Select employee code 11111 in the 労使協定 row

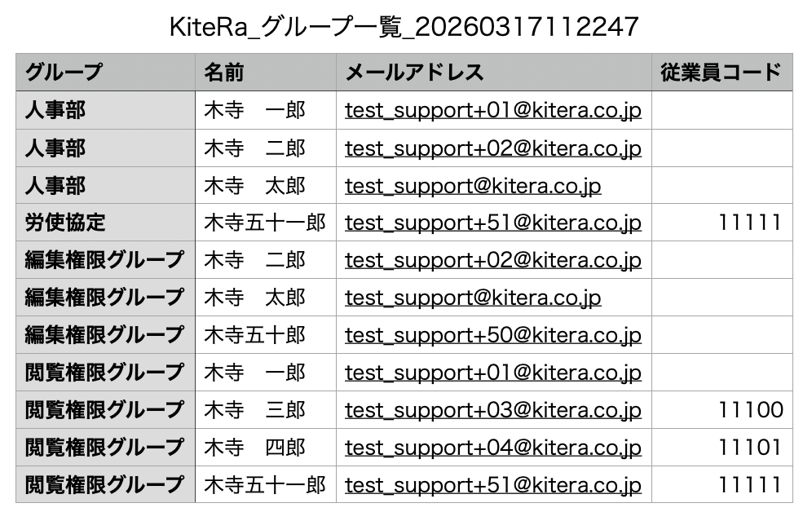tap(750, 223)
